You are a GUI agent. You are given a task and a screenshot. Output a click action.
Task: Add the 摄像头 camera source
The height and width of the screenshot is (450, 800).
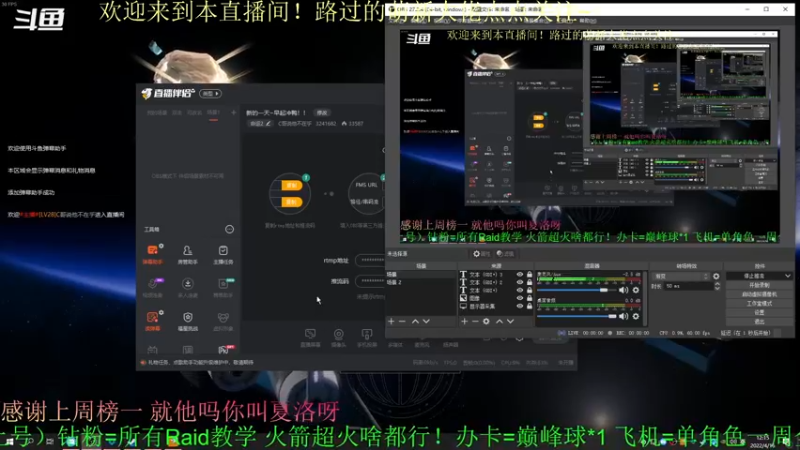(x=338, y=338)
